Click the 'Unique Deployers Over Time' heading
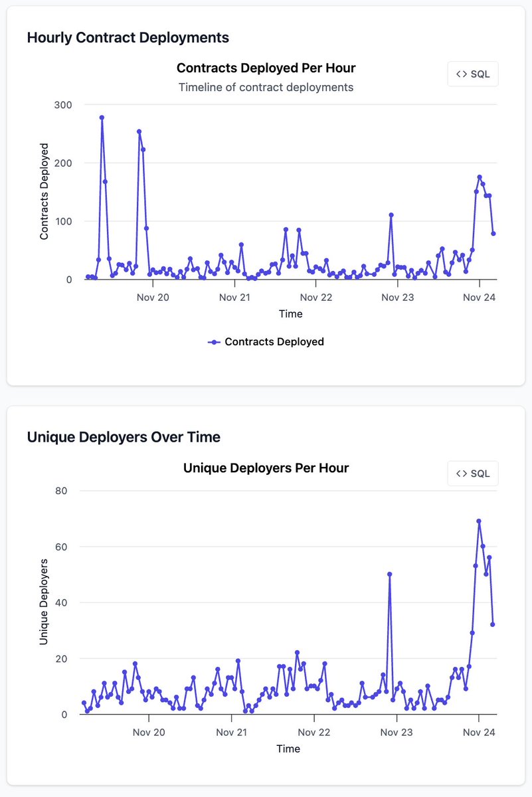 (x=124, y=437)
